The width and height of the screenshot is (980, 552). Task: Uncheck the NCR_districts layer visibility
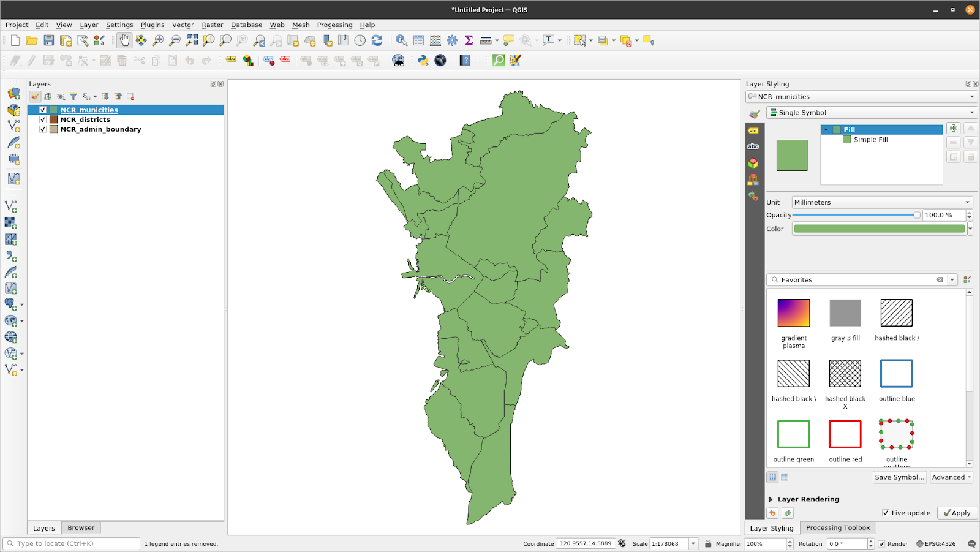(x=42, y=119)
